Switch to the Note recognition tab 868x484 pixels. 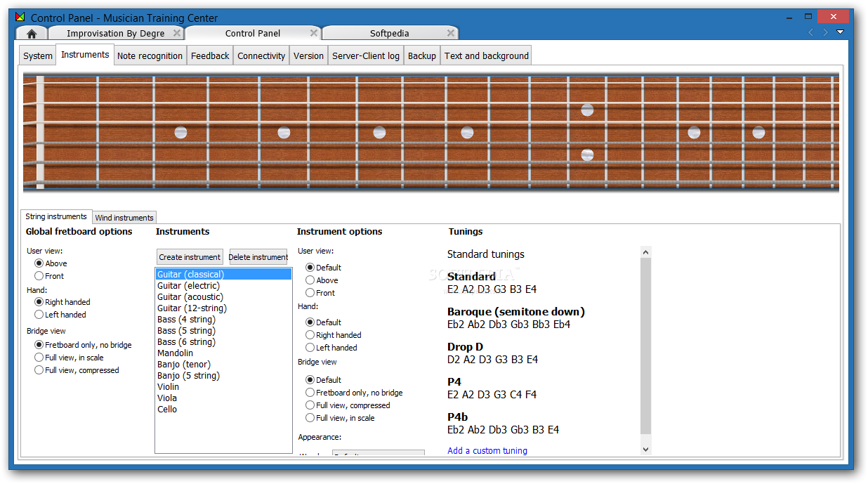coord(150,55)
